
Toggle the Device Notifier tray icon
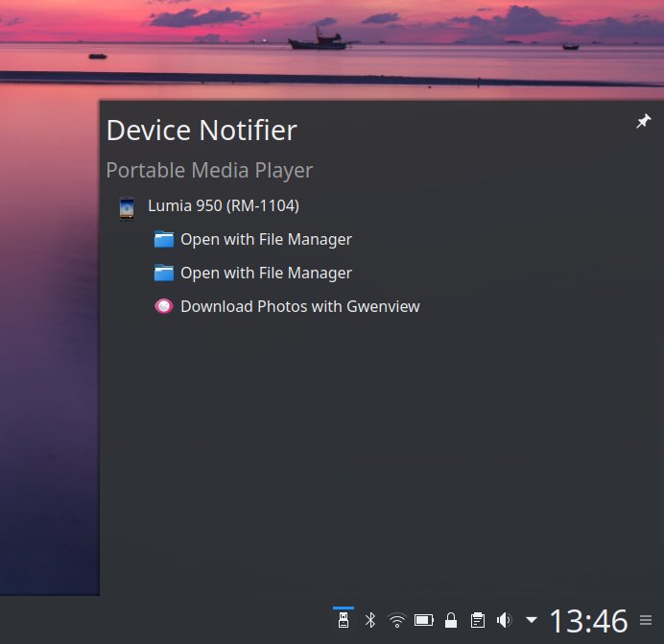(343, 620)
